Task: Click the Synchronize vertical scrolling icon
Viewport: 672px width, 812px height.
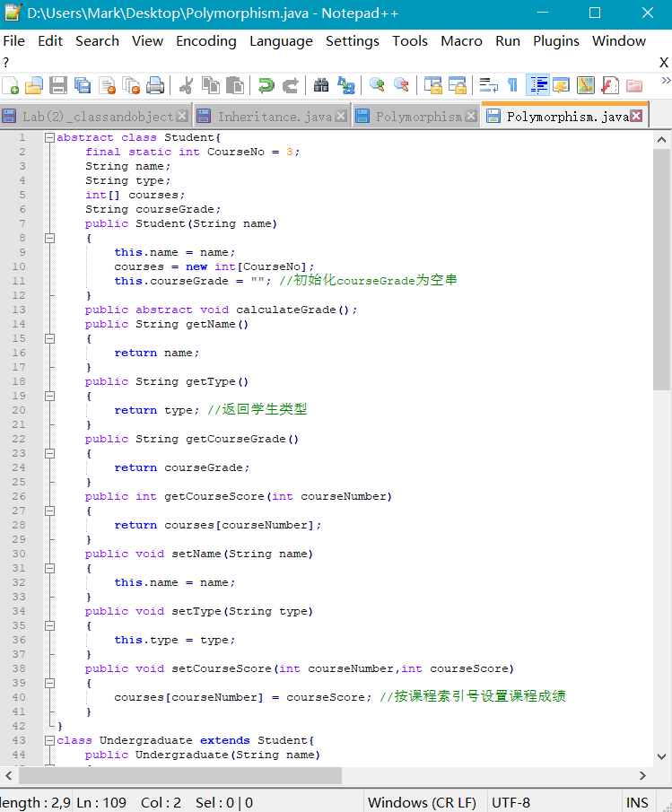Action: coord(432,85)
